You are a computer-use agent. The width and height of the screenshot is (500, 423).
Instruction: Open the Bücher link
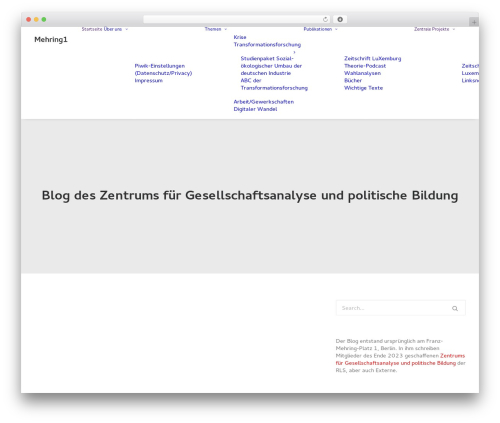coord(353,81)
